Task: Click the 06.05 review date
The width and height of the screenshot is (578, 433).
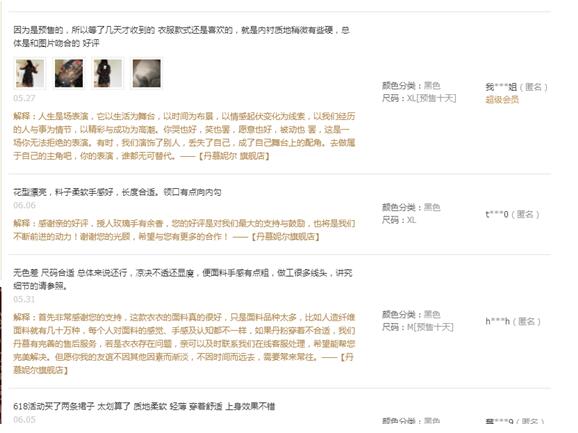Action: [24, 419]
